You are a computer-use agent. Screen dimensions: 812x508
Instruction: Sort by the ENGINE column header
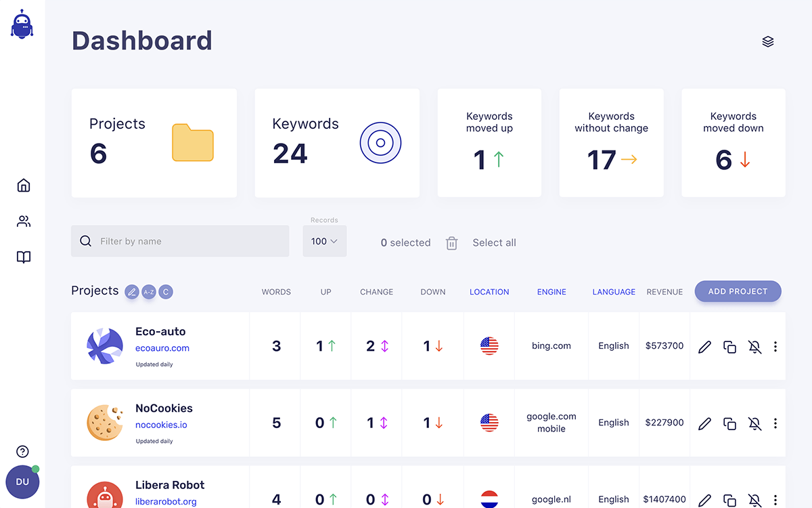click(551, 291)
